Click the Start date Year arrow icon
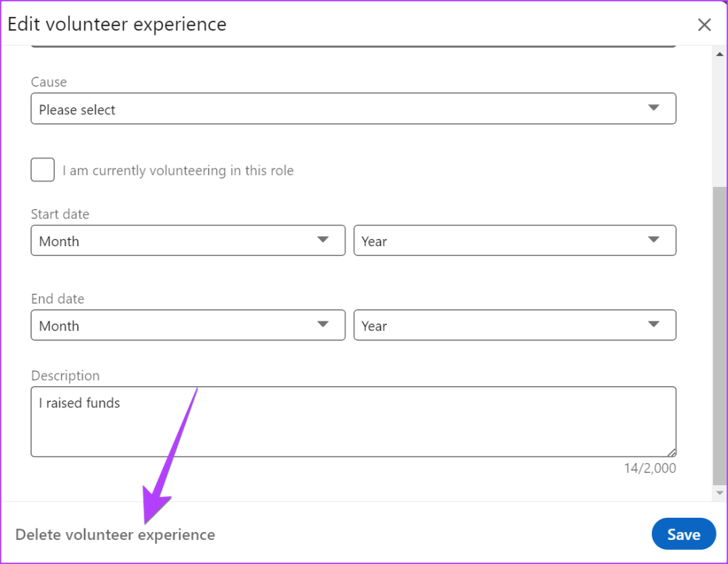728x564 pixels. point(654,240)
